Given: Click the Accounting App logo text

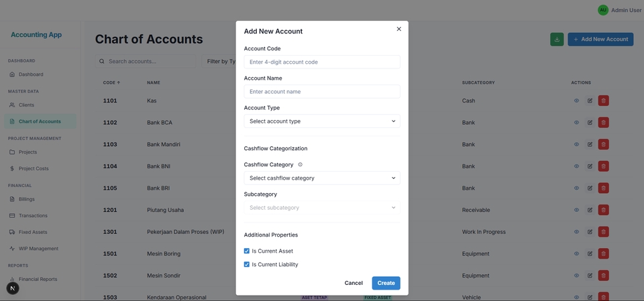Looking at the screenshot, I should point(36,35).
